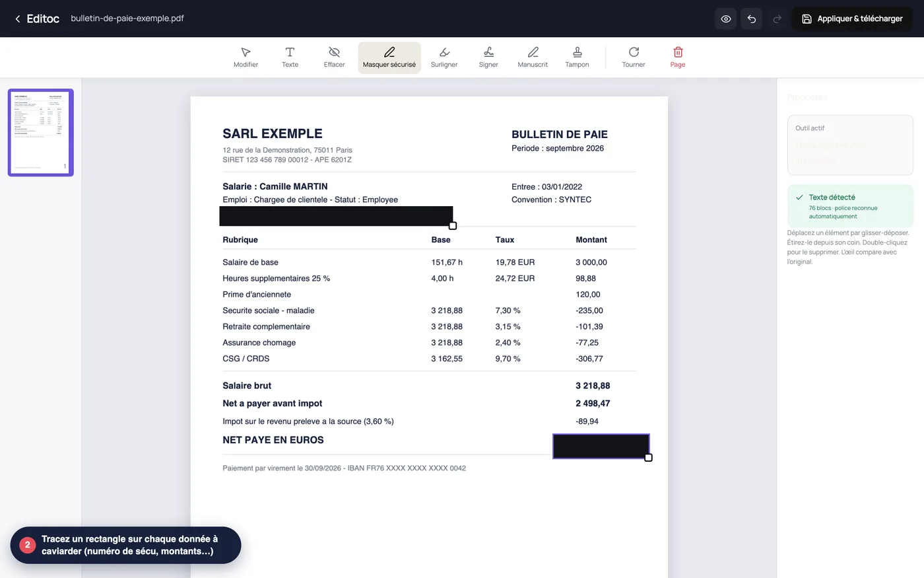This screenshot has height=578, width=924.
Task: Click the Salarie : Camille MARTIN text
Action: pyautogui.click(x=275, y=186)
